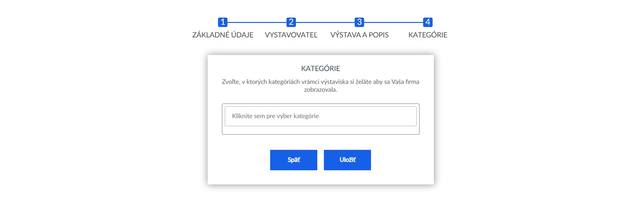Image resolution: width=644 pixels, height=202 pixels.
Task: Click the KATEGÓRIE heading inside the card
Action: tap(321, 68)
